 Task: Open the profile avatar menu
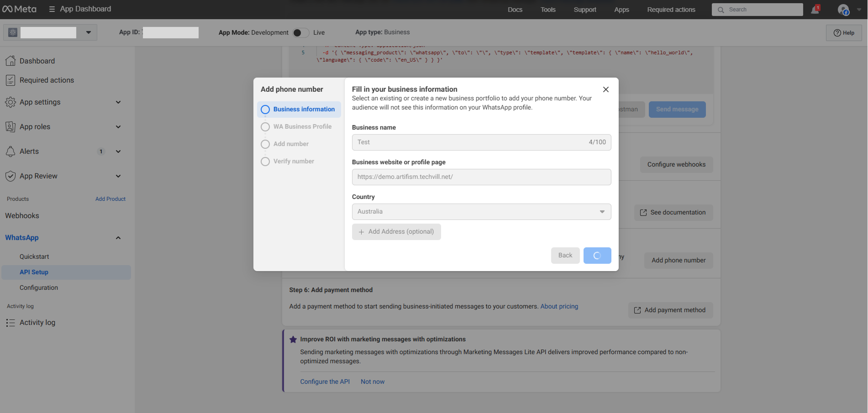click(x=843, y=10)
